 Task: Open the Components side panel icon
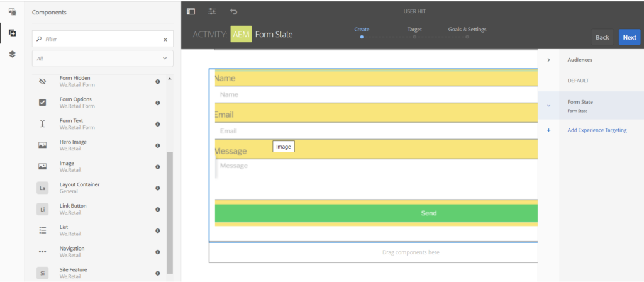tap(13, 33)
